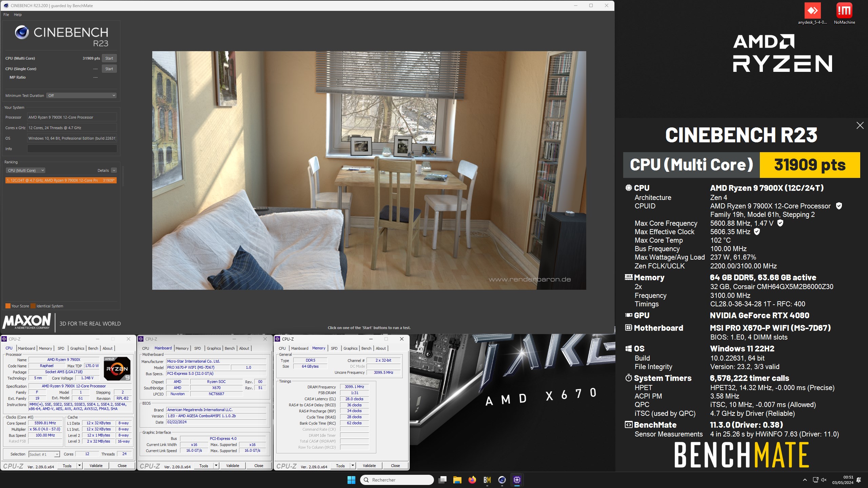Close the BenchMate result panel with X
The width and height of the screenshot is (868, 488).
(x=860, y=125)
